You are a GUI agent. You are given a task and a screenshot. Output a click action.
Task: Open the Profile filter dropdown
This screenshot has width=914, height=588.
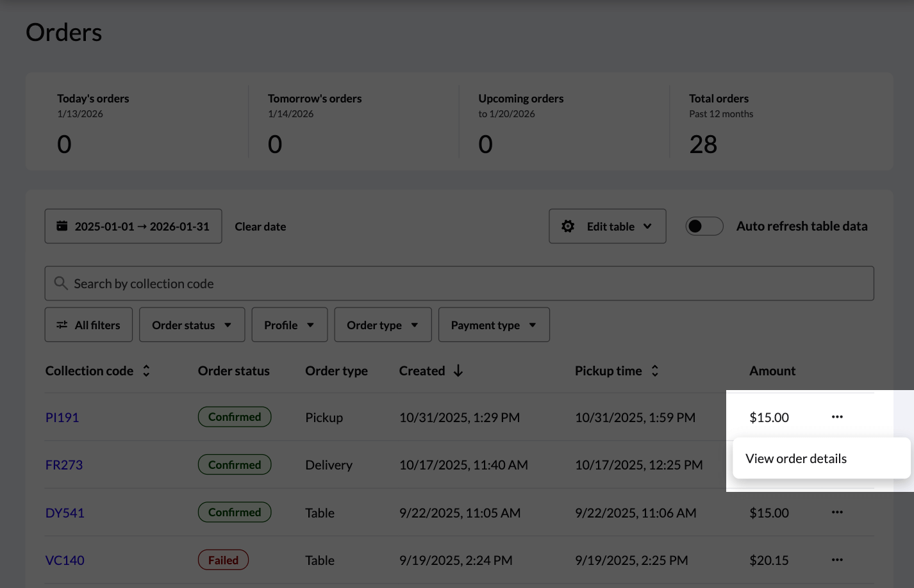point(289,325)
